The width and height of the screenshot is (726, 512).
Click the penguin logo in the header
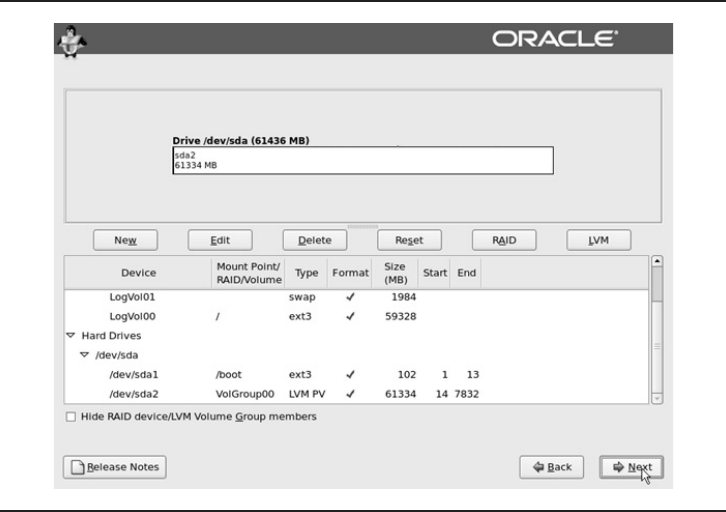(72, 42)
